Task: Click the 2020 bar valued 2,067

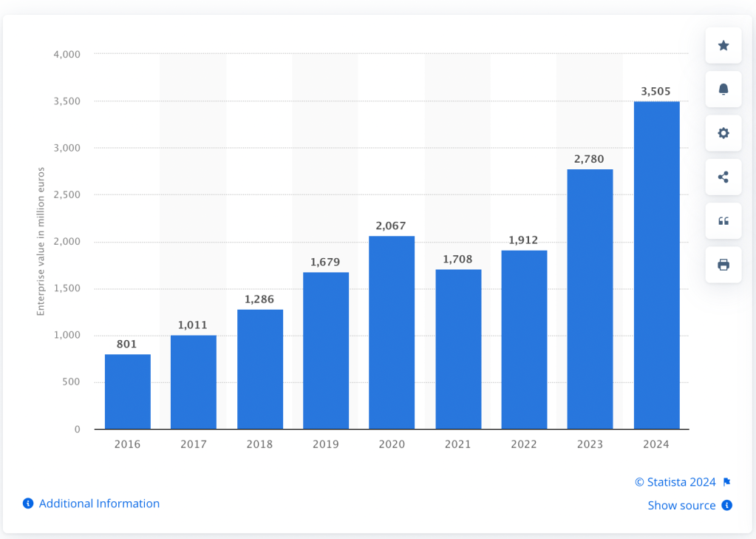Action: coord(392,332)
